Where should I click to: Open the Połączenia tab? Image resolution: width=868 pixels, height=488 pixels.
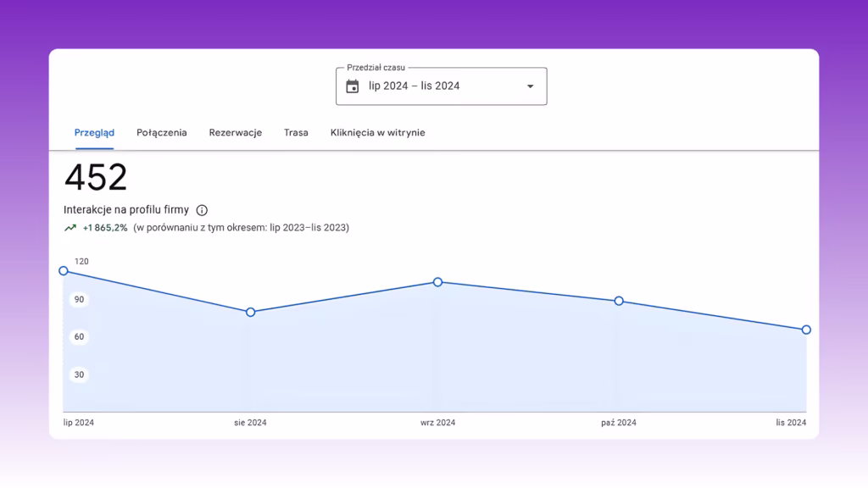[162, 133]
